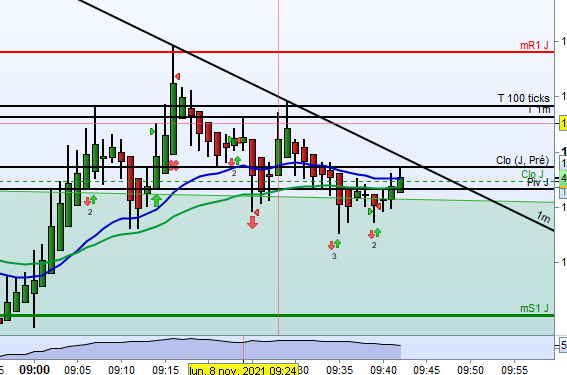This screenshot has width=567, height=375.
Task: Click the 09:00 time axis label
Action: click(34, 370)
